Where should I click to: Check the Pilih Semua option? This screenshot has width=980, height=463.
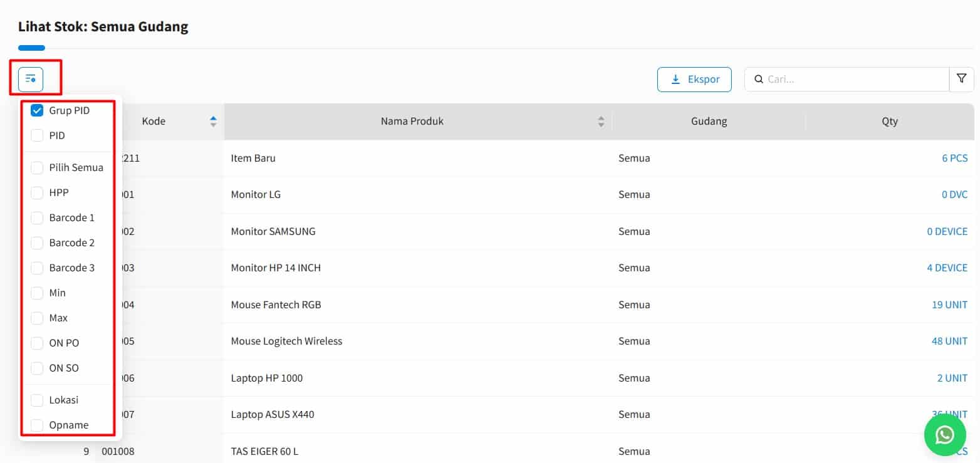36,167
